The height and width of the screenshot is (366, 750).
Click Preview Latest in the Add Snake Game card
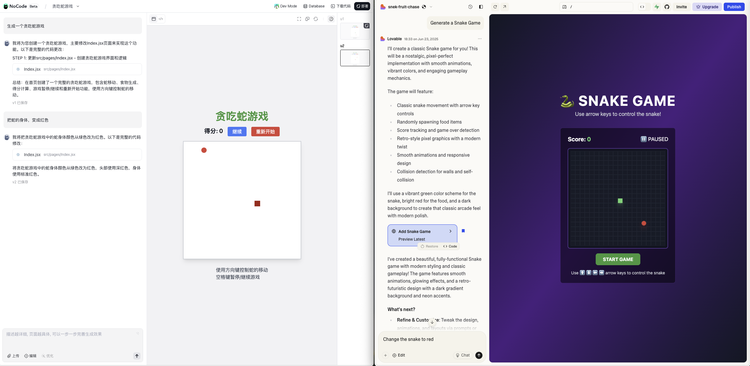[411, 239]
